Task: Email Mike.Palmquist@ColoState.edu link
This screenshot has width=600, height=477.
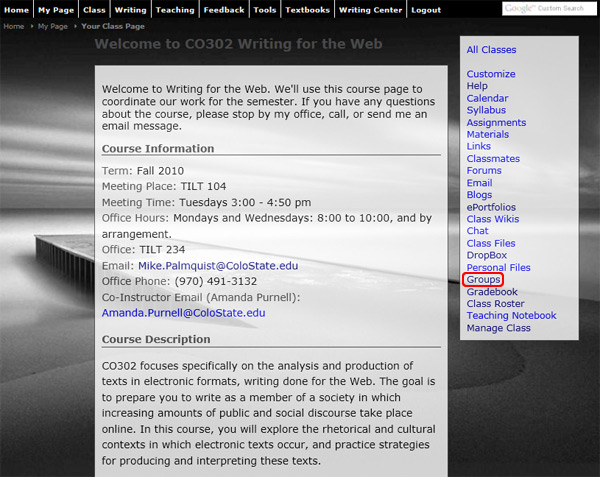Action: pyautogui.click(x=218, y=265)
